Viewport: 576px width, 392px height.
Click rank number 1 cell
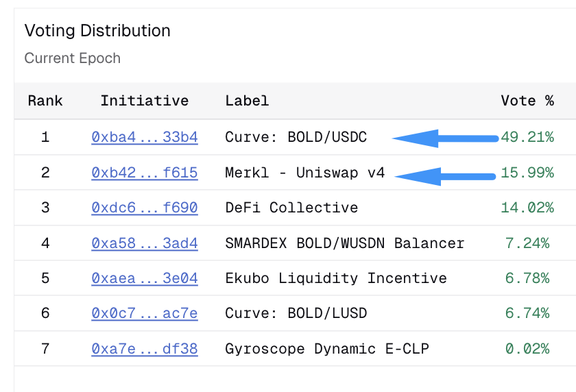point(45,137)
